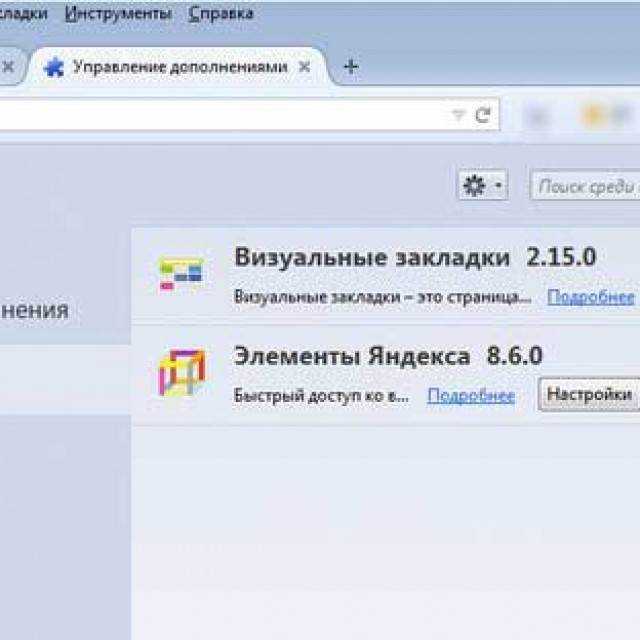Click the Визуальные закладки extension icon
Screen dimensions: 640x640
181,273
